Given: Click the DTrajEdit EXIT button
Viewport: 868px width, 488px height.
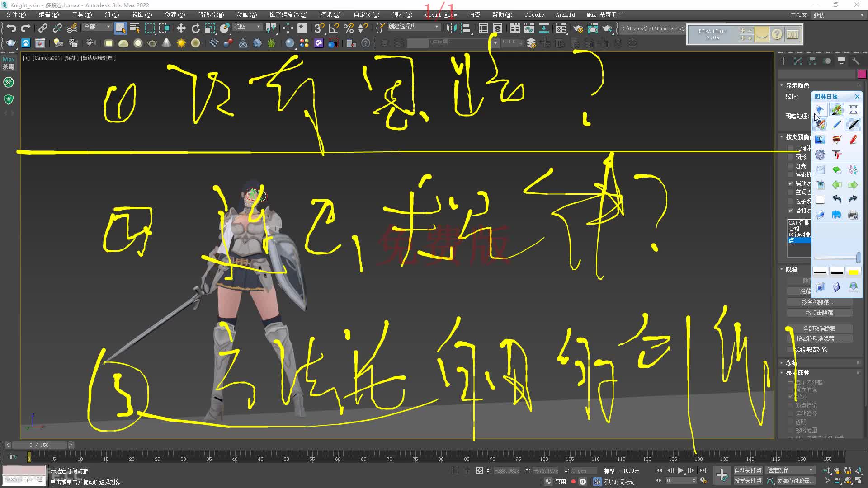Looking at the screenshot, I should click(x=792, y=34).
